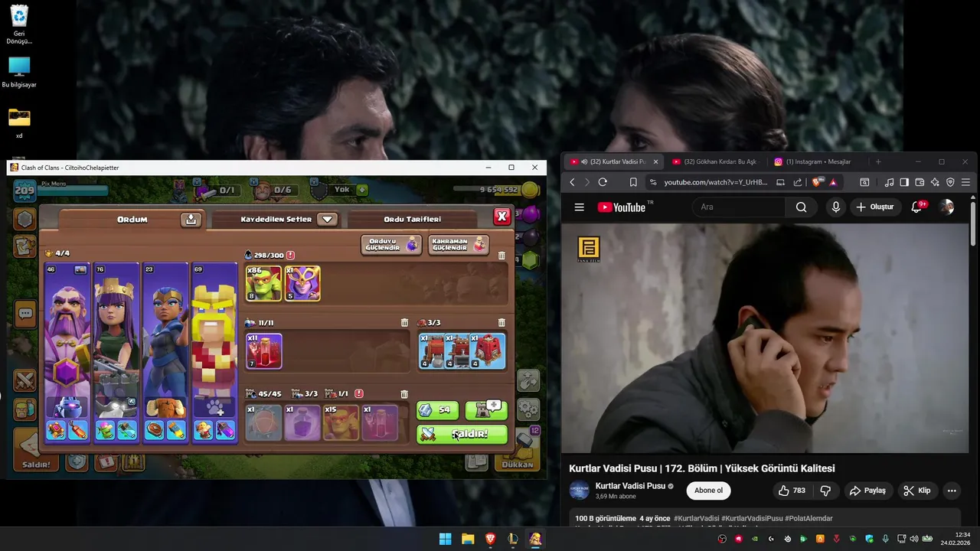980x551 pixels.
Task: Open the game chat speech bubble icon
Action: [25, 314]
